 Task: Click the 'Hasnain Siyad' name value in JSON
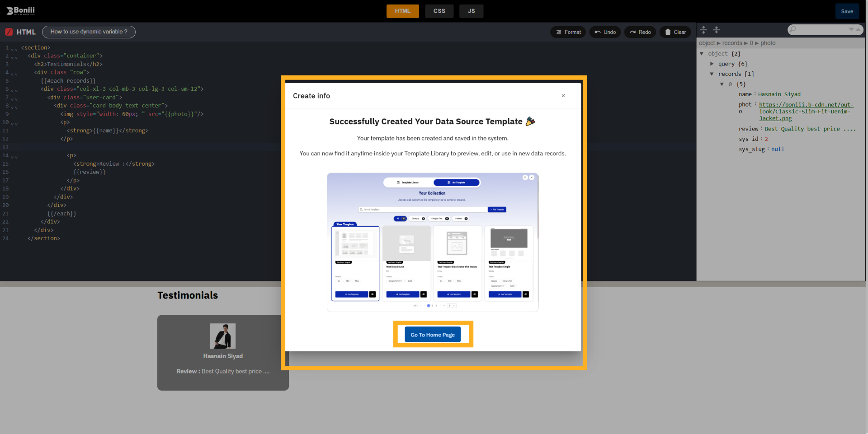click(x=779, y=94)
